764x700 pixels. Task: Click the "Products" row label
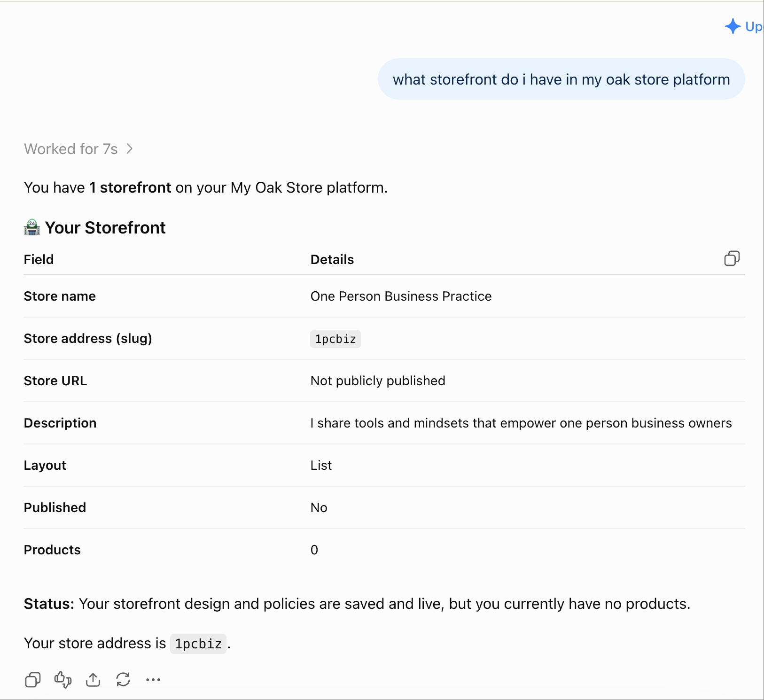point(52,550)
